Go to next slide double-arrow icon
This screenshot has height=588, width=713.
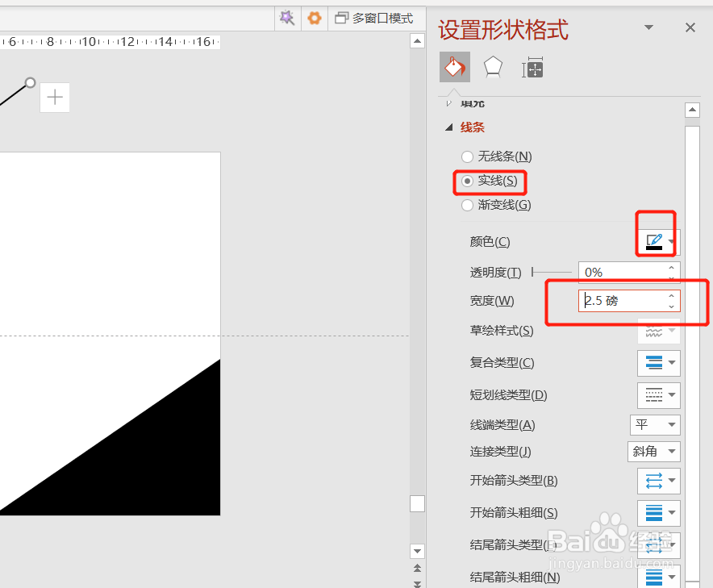(418, 583)
